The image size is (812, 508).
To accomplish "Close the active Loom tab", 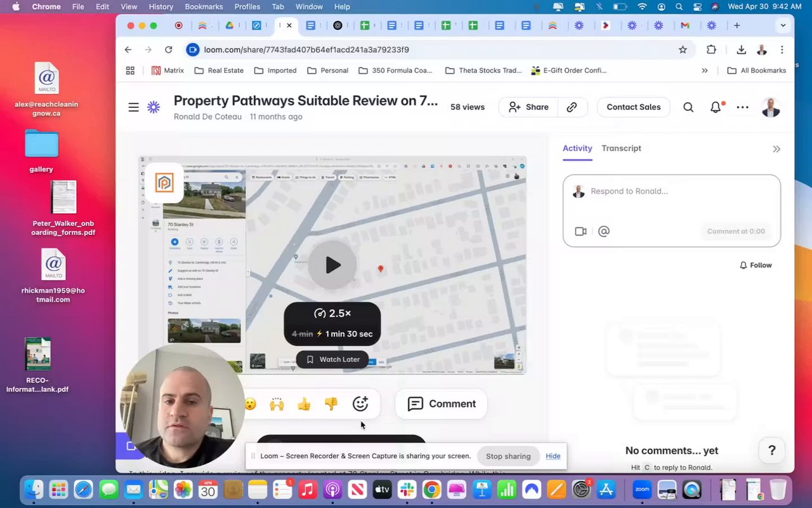I will pos(289,25).
